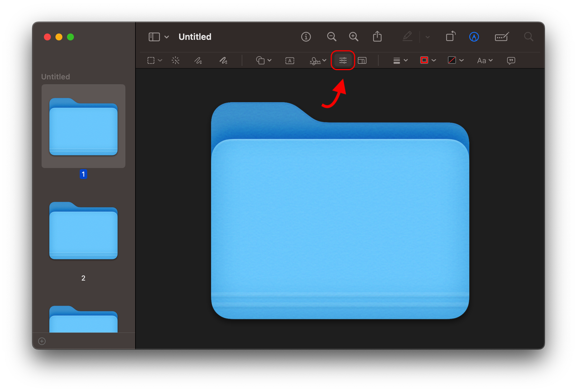Toggle the Markup toolbar button

[474, 37]
